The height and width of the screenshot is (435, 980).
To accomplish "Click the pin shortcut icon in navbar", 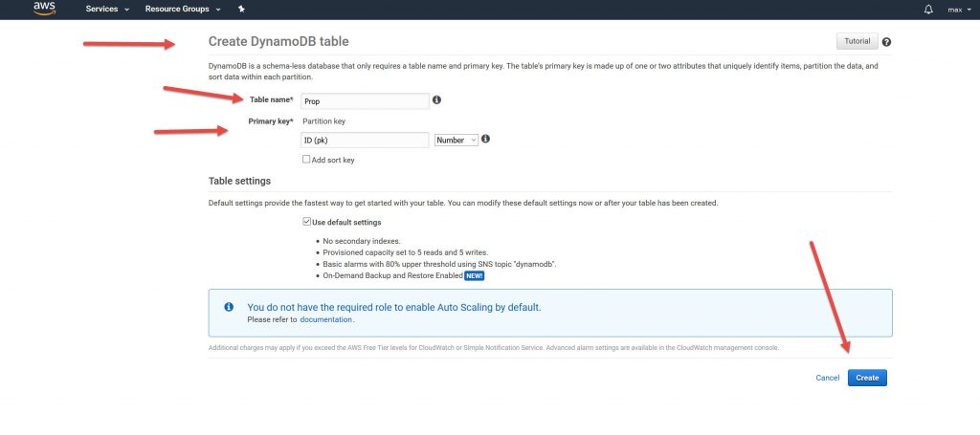I will pos(241,9).
